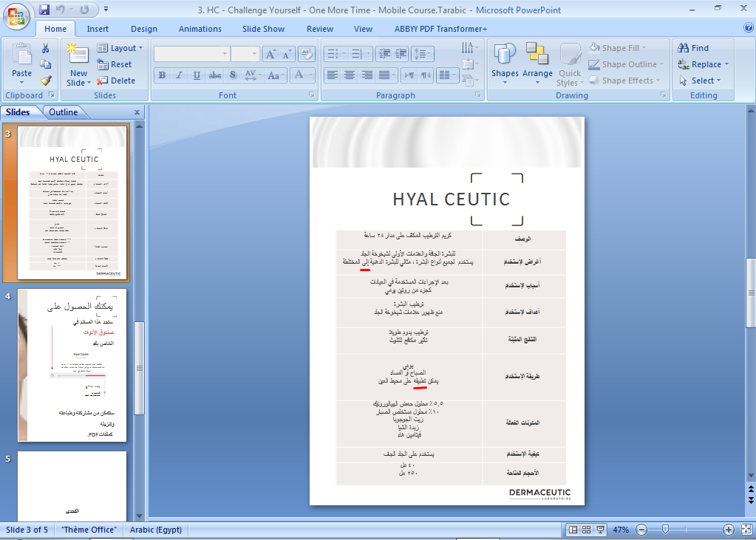
Task: Decrease font size with Shrink Font icon
Action: pos(287,54)
